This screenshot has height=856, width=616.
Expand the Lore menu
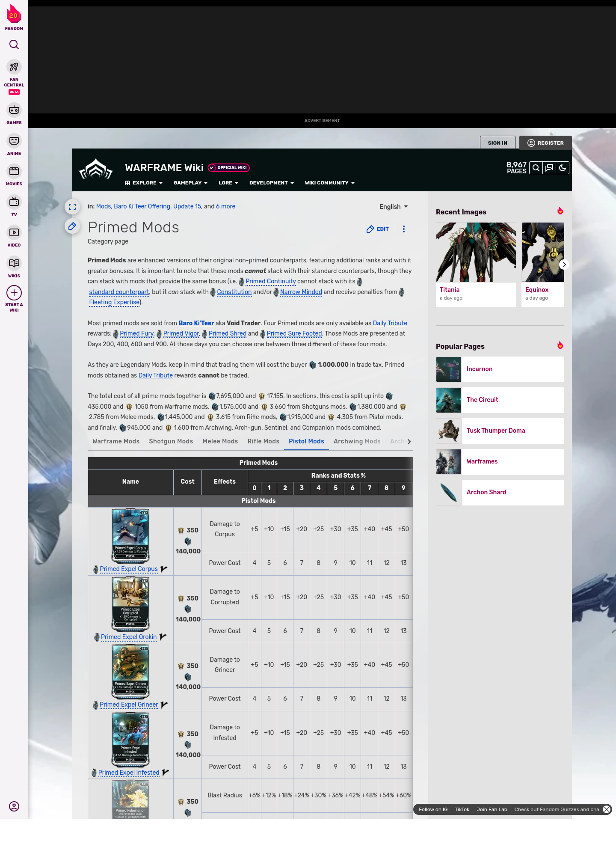pyautogui.click(x=228, y=183)
